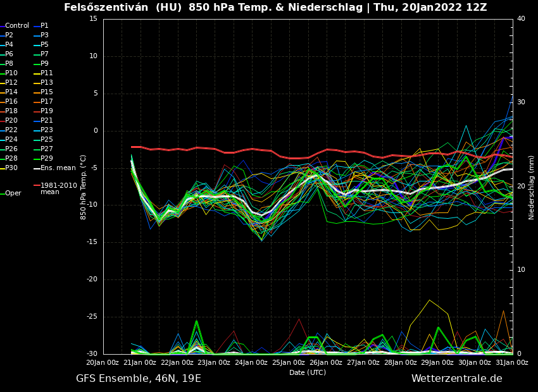Select the P30 legend entry
This screenshot has width=538, height=392.
[11, 168]
